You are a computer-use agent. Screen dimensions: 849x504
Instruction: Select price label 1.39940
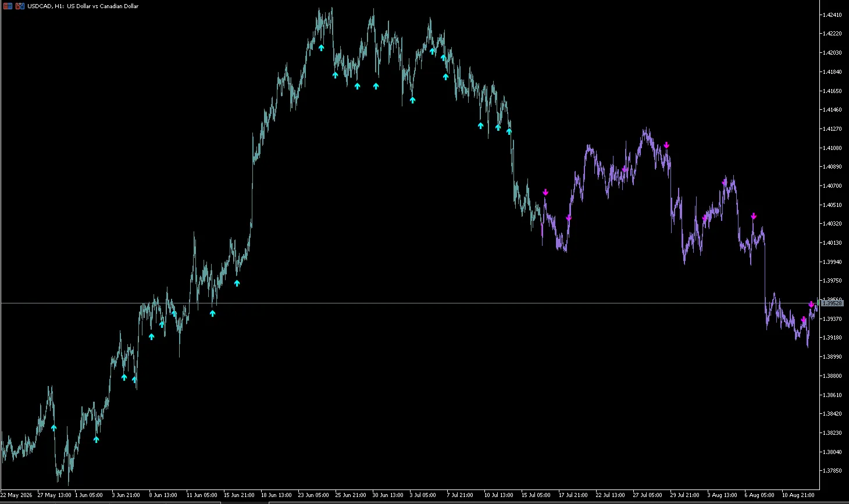(833, 262)
